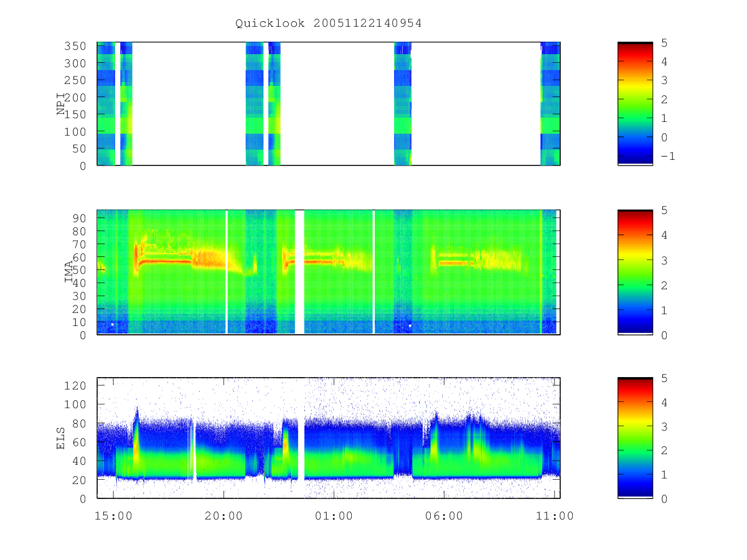
Task: Click the NPI panel color scale bar
Action: click(x=635, y=103)
